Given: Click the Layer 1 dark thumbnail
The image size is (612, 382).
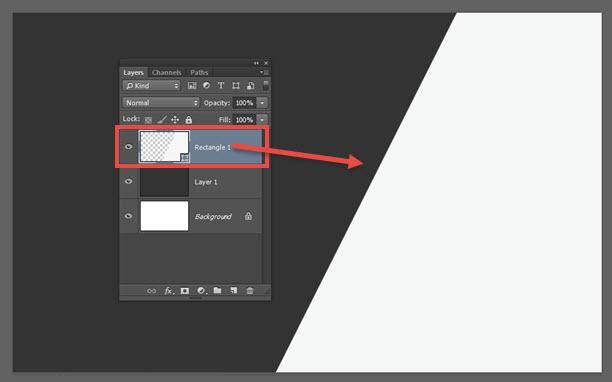Looking at the screenshot, I should point(164,182).
